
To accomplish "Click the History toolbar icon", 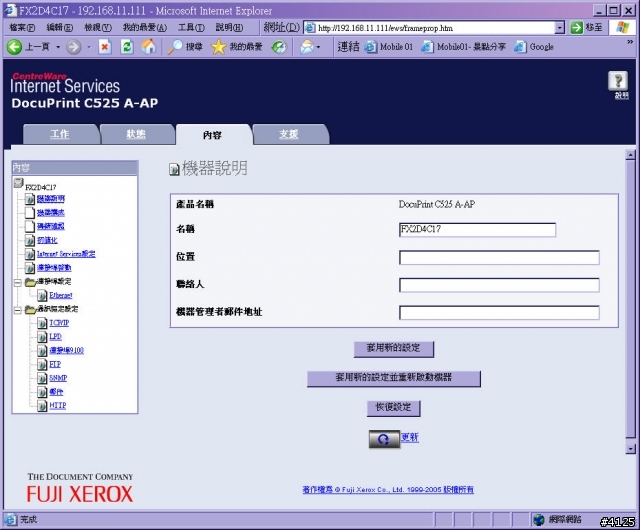I will [279, 47].
